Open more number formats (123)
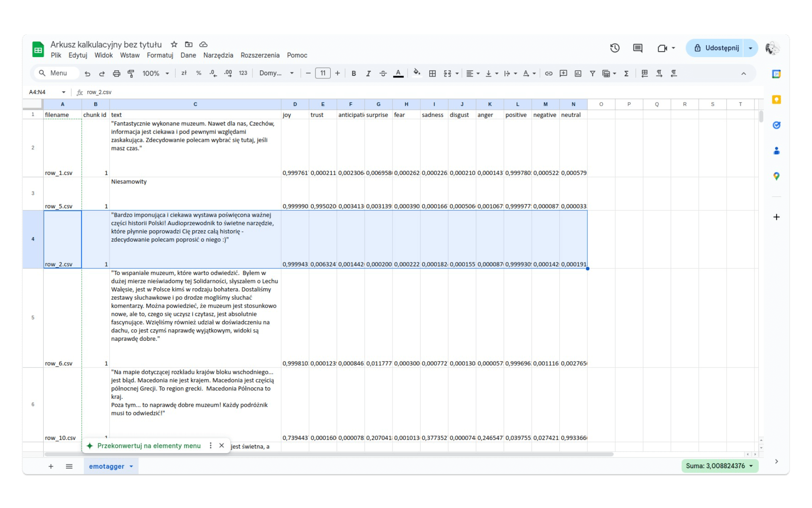Viewport: 812px width, 508px height. (x=243, y=73)
